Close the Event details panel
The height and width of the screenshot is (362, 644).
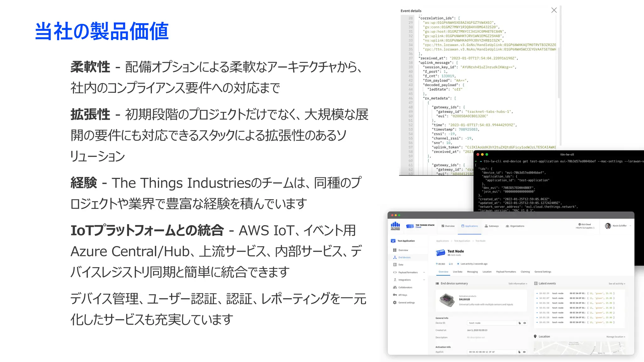(554, 10)
